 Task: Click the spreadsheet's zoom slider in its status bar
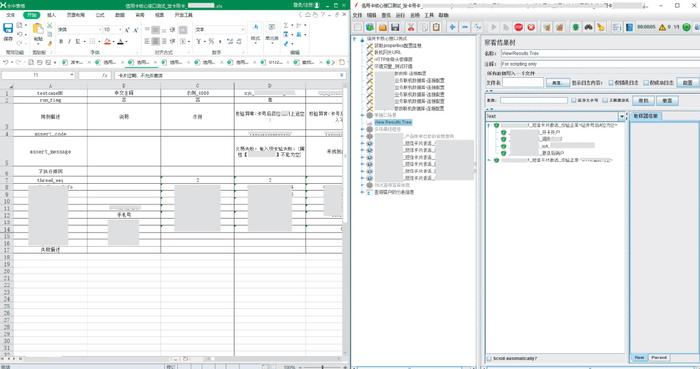pos(322,367)
